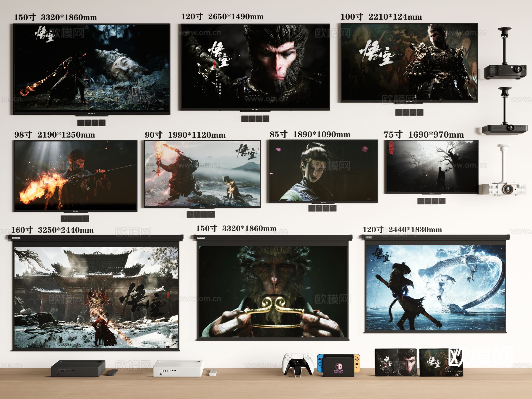The height and width of the screenshot is (399, 532).
Task: Click the black housing of the 160寸 projector screen
Action: click(x=96, y=238)
